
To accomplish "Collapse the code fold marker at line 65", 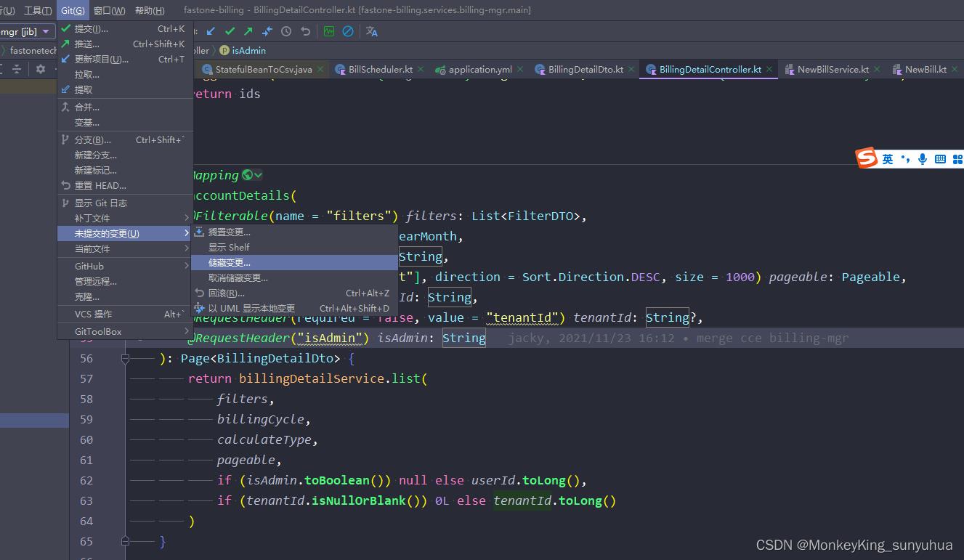I will tap(125, 541).
